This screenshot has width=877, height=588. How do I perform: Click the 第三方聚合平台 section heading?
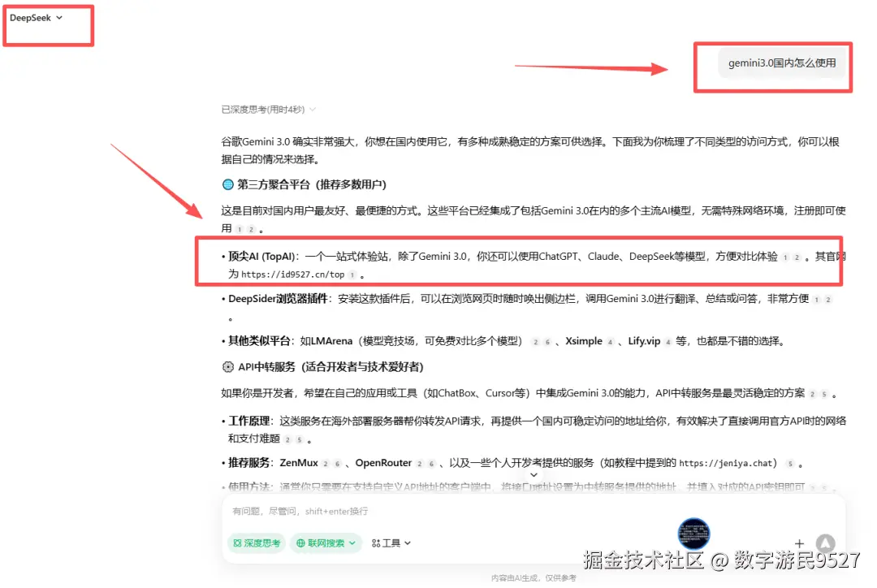(x=305, y=184)
